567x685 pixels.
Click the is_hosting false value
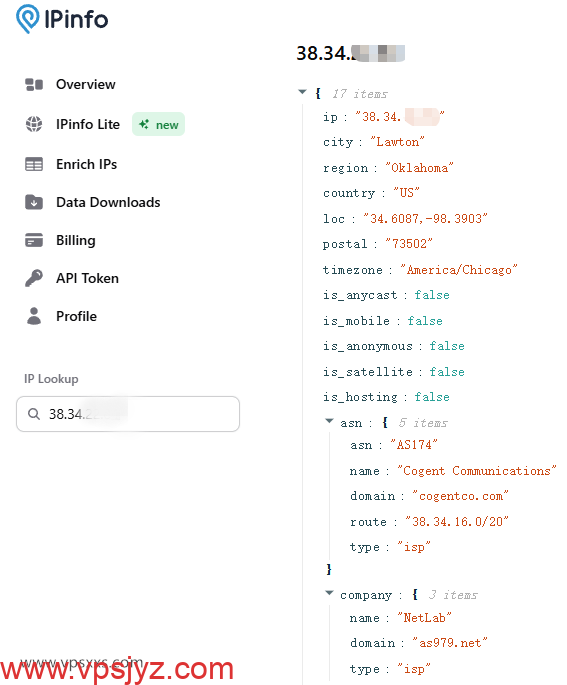point(432,397)
